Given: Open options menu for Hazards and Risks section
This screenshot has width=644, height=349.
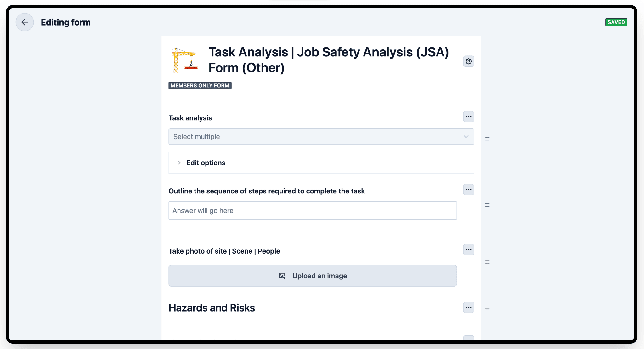Looking at the screenshot, I should tap(469, 307).
